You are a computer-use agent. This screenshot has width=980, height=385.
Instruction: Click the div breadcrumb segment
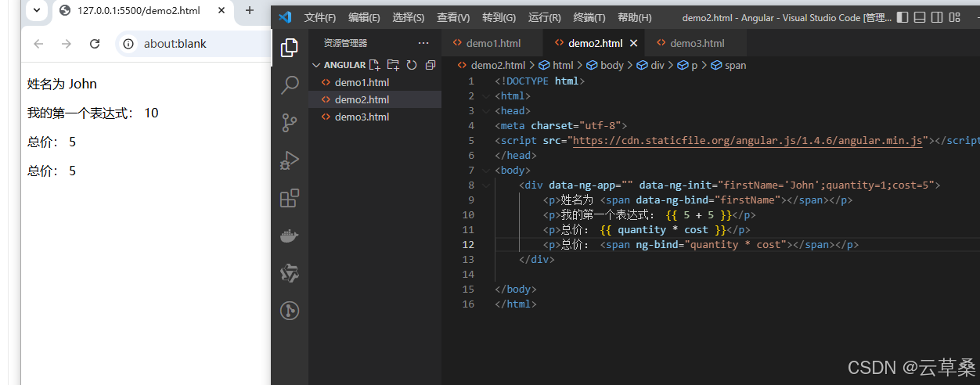click(658, 65)
